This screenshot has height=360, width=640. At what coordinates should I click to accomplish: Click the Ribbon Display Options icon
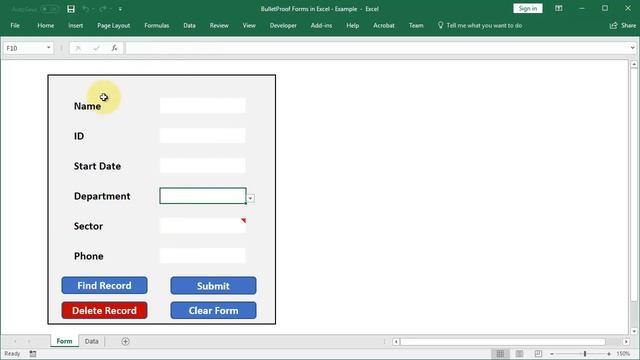tap(559, 8)
